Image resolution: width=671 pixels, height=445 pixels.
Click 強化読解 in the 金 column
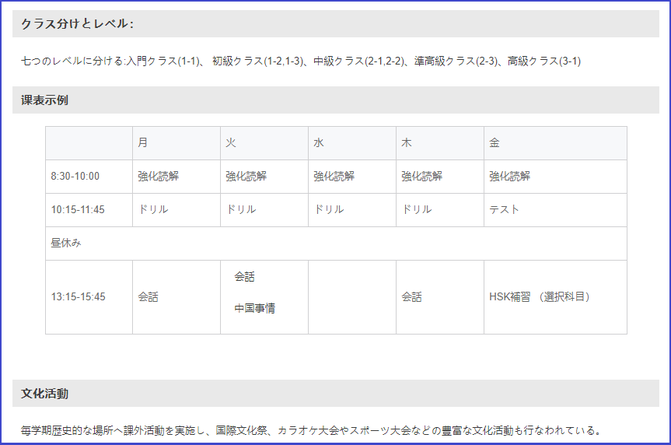pos(510,176)
